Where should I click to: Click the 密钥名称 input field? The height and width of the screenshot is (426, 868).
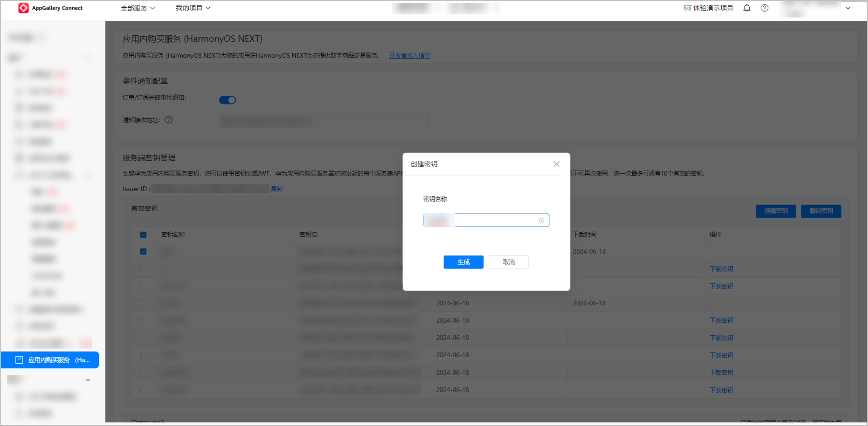(x=486, y=220)
